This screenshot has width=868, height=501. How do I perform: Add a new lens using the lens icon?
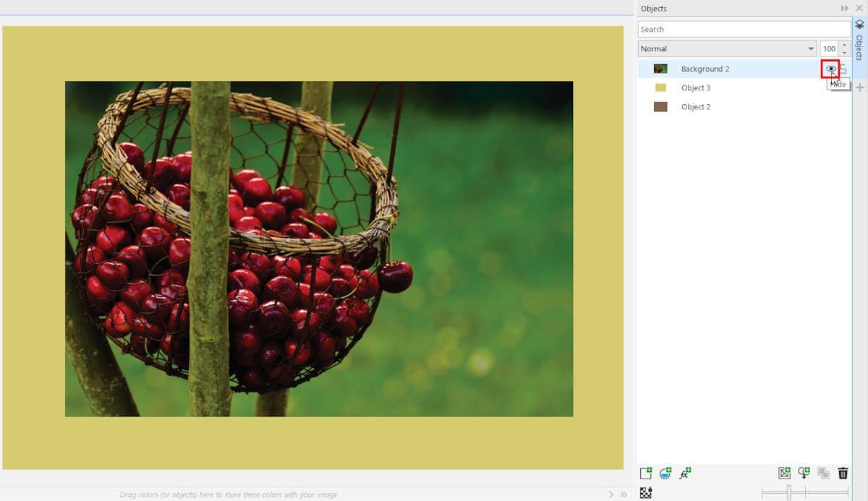(x=665, y=472)
